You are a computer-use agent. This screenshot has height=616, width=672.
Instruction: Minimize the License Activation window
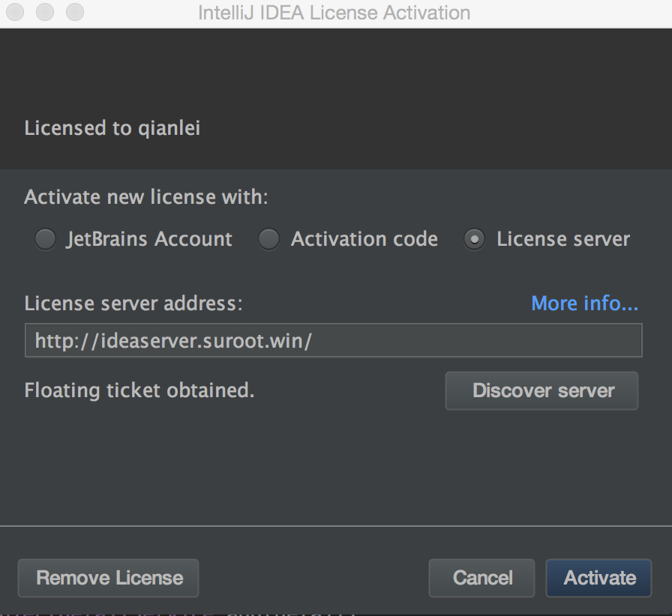(x=45, y=12)
